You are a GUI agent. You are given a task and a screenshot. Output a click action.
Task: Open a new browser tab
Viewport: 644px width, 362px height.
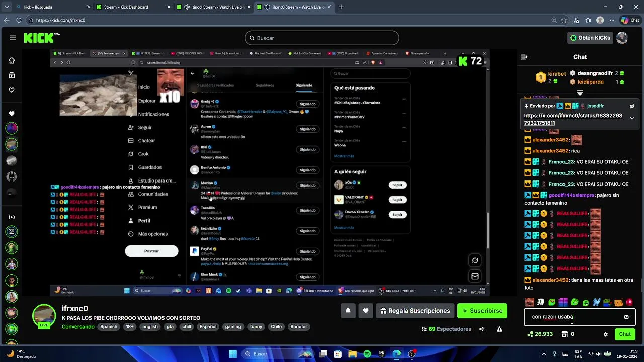341,7
